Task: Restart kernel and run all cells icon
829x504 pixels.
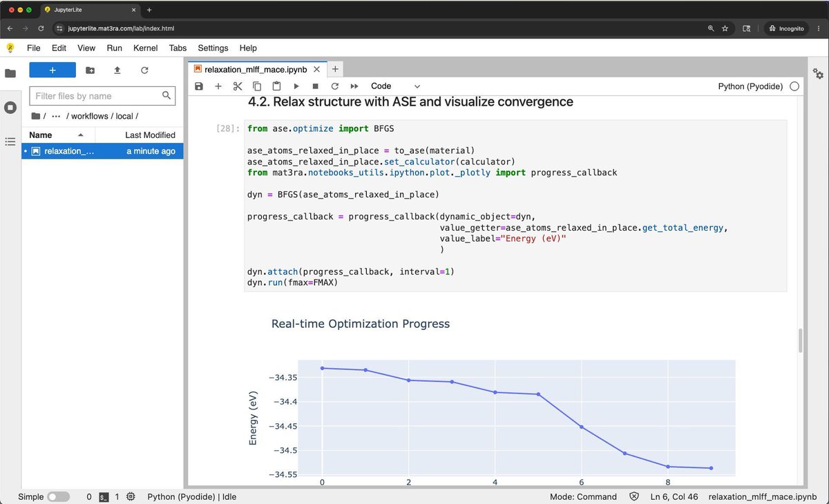Action: (354, 86)
